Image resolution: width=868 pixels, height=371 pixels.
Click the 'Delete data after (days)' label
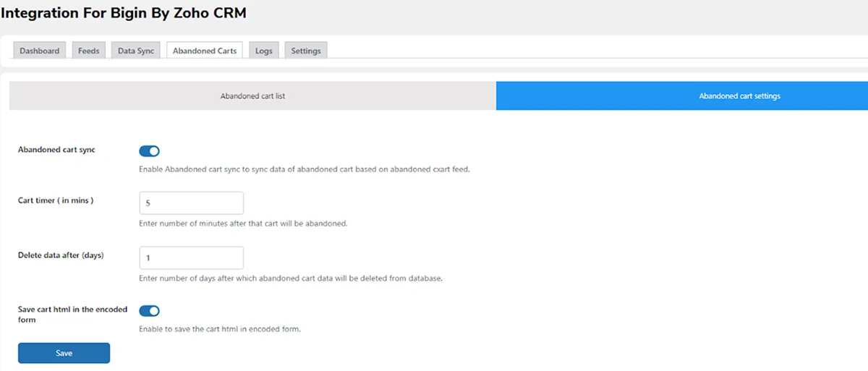[61, 255]
